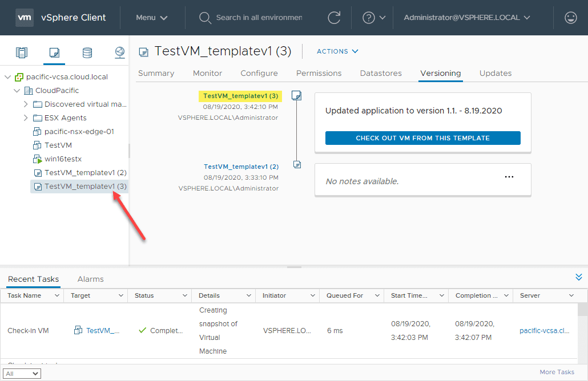Click Check Out VM From This Template
The width and height of the screenshot is (588, 381).
422,138
